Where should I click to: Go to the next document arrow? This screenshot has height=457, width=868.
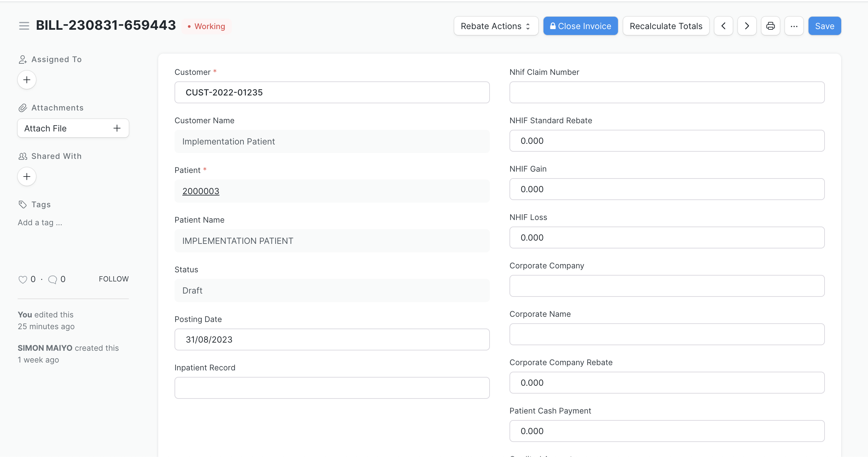point(747,26)
